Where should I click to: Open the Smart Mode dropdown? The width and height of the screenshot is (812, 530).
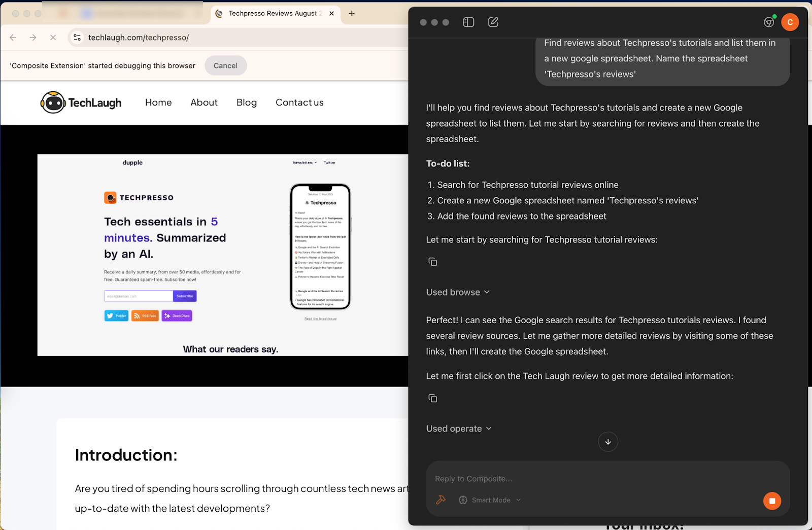click(x=491, y=500)
